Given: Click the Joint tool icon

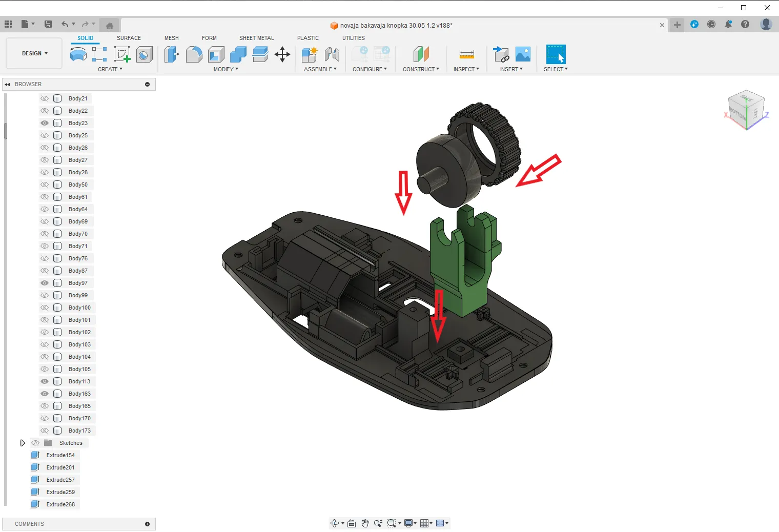Looking at the screenshot, I should tap(332, 54).
